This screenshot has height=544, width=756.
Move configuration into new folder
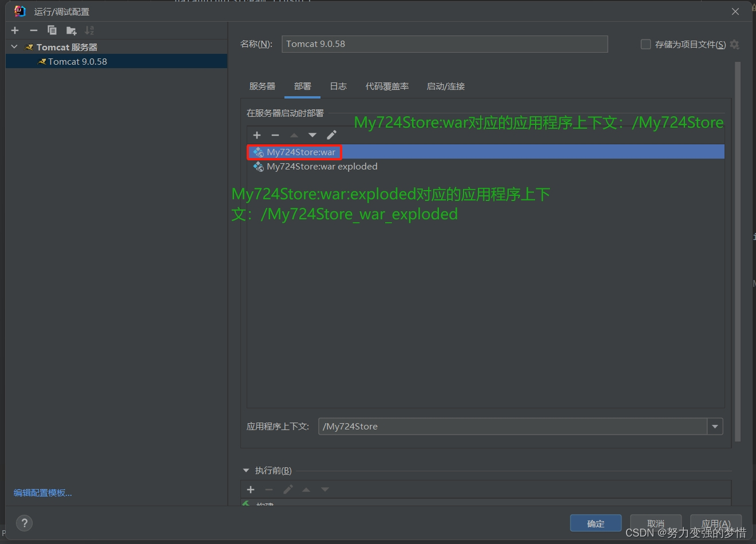[x=71, y=30]
